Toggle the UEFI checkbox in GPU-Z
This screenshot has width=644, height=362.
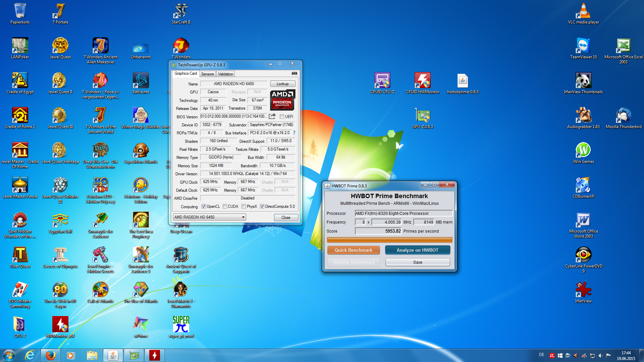pos(282,117)
